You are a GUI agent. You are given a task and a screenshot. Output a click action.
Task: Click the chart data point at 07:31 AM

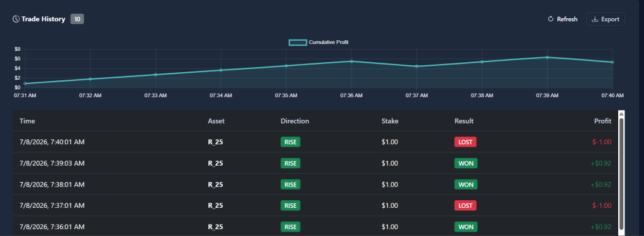pyautogui.click(x=25, y=83)
